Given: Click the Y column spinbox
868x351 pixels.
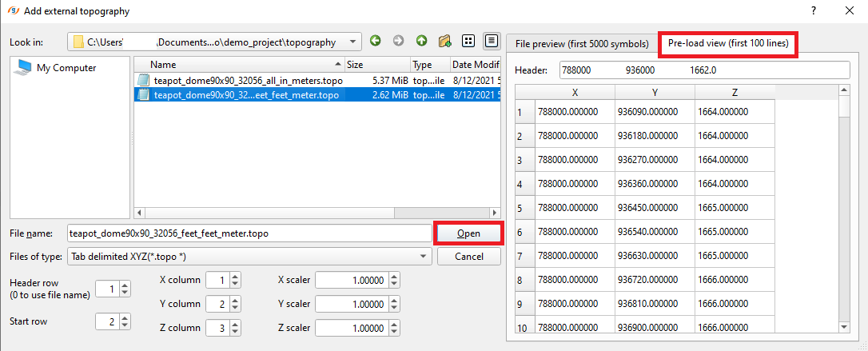Looking at the screenshot, I should (x=224, y=304).
